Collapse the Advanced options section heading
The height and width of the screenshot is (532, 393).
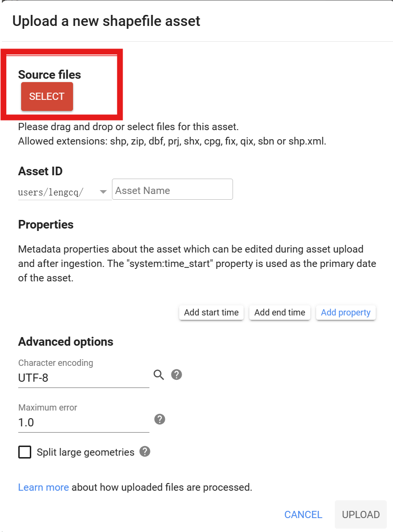coord(66,342)
